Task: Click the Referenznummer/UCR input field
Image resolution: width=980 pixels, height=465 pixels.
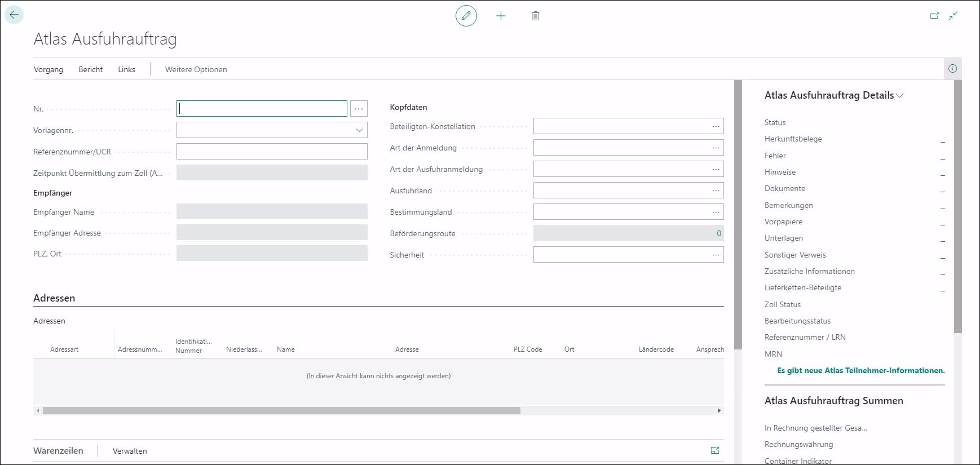Action: pyautogui.click(x=272, y=152)
